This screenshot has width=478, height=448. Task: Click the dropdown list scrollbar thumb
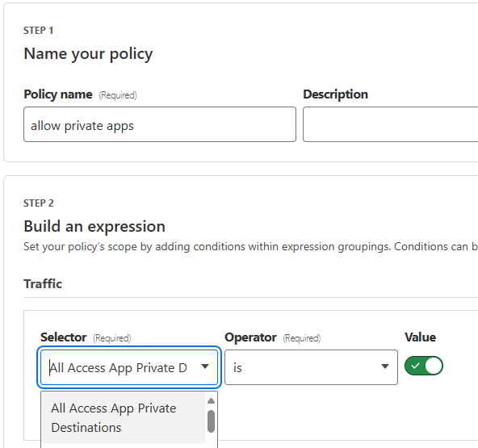211,421
